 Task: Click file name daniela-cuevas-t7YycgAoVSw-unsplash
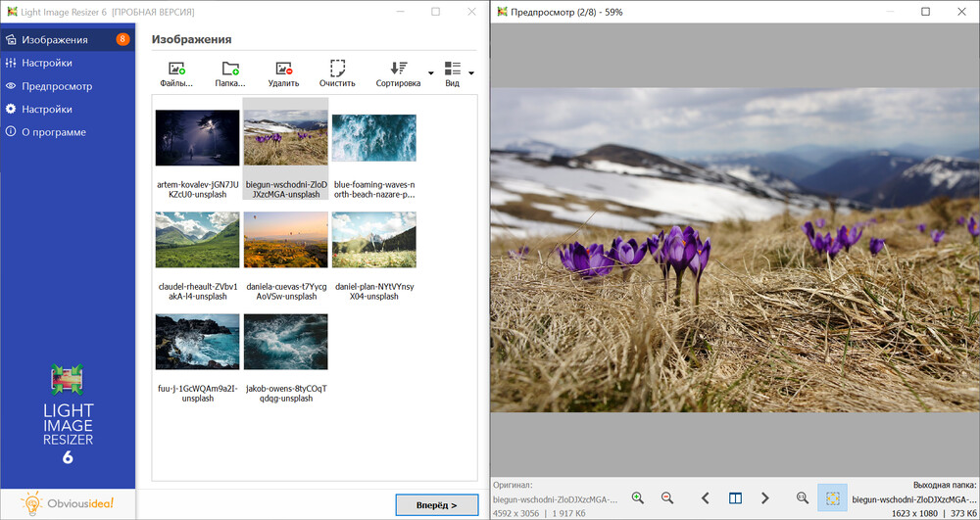tap(285, 292)
